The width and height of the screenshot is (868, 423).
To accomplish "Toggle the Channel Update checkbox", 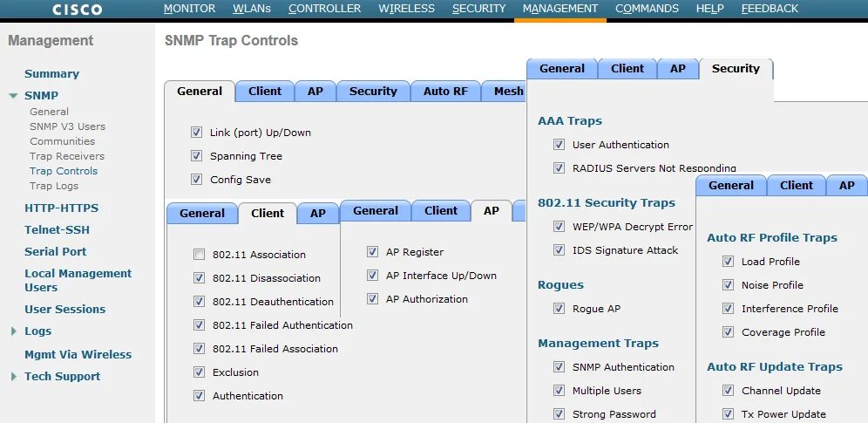I will point(728,391).
